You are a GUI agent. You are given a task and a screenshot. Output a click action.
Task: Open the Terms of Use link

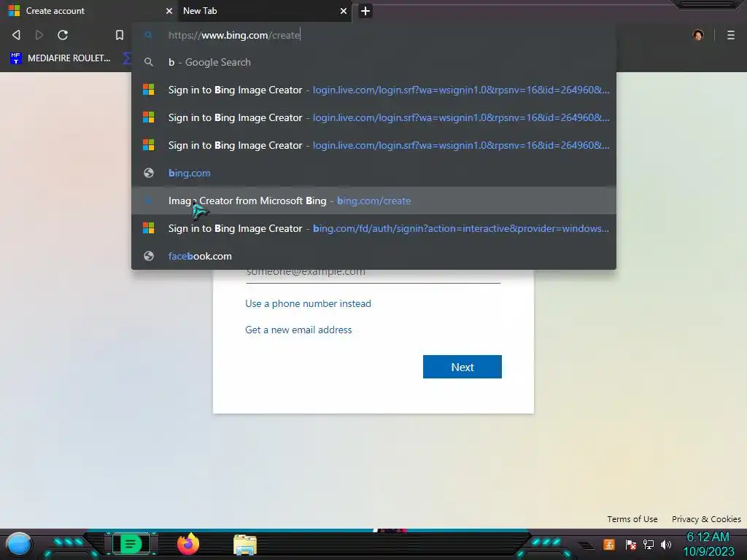pos(632,519)
